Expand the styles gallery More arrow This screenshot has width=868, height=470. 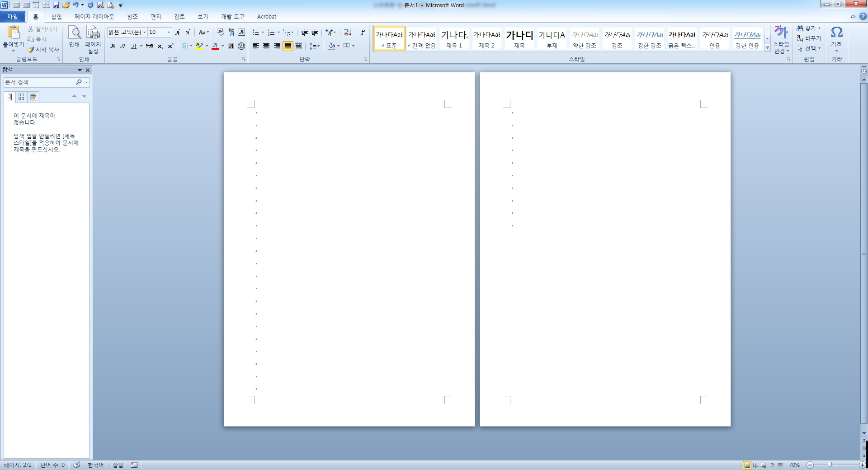tap(767, 48)
